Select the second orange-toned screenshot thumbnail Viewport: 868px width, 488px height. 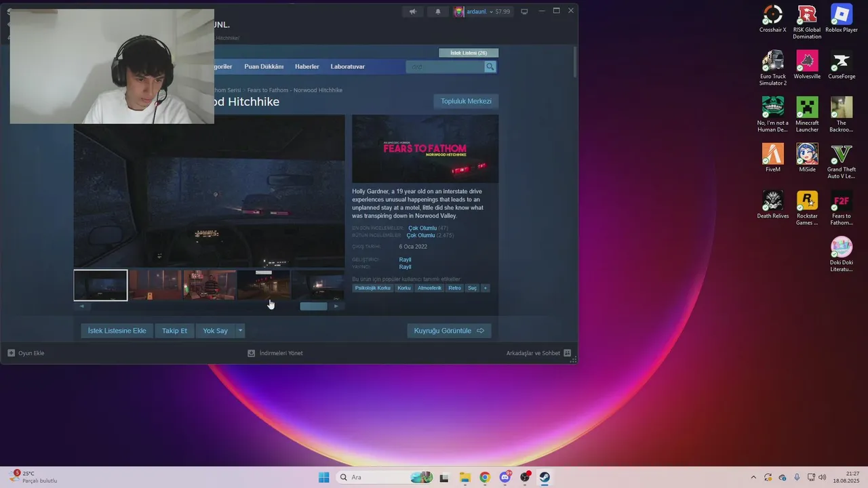click(155, 285)
